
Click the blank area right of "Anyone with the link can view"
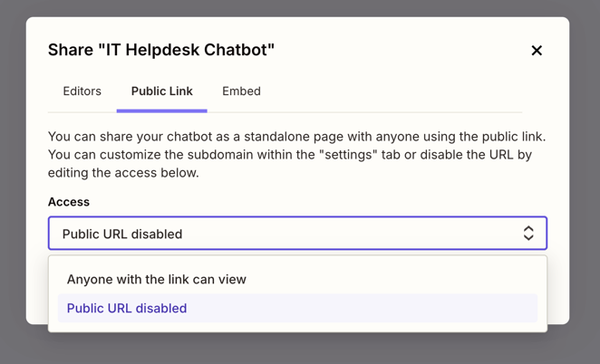point(399,280)
